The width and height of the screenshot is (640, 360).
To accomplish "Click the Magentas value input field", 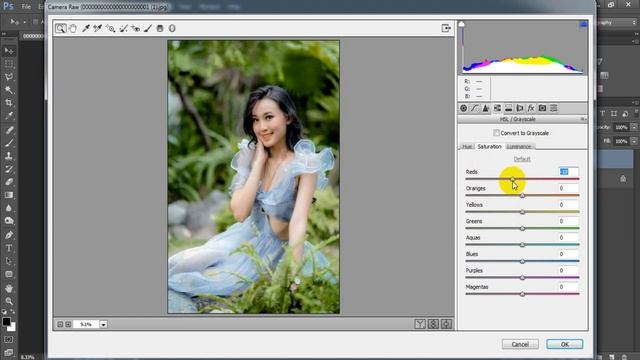I will tap(568, 287).
